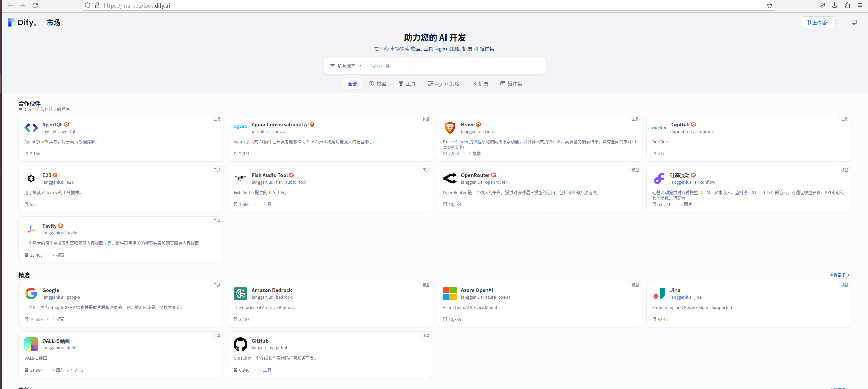Click the Google G logo icon

31,293
